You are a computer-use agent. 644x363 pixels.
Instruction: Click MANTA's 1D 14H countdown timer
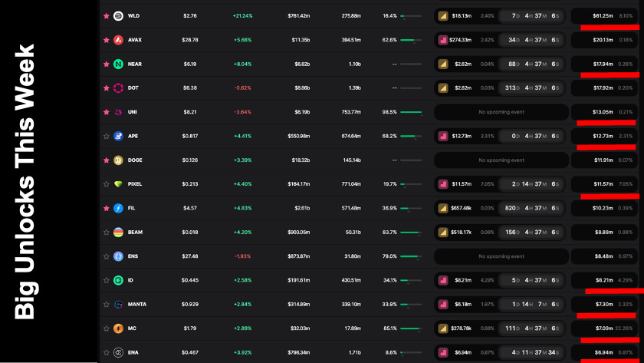(x=531, y=304)
